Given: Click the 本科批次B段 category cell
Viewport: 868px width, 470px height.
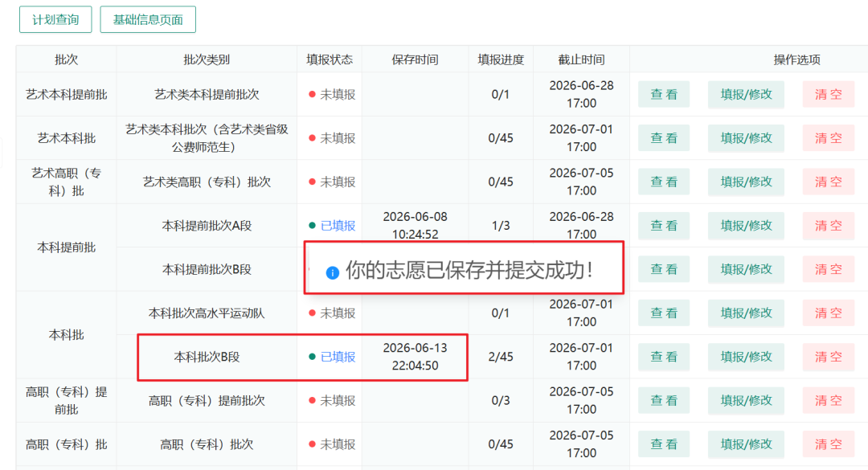Looking at the screenshot, I should (207, 357).
